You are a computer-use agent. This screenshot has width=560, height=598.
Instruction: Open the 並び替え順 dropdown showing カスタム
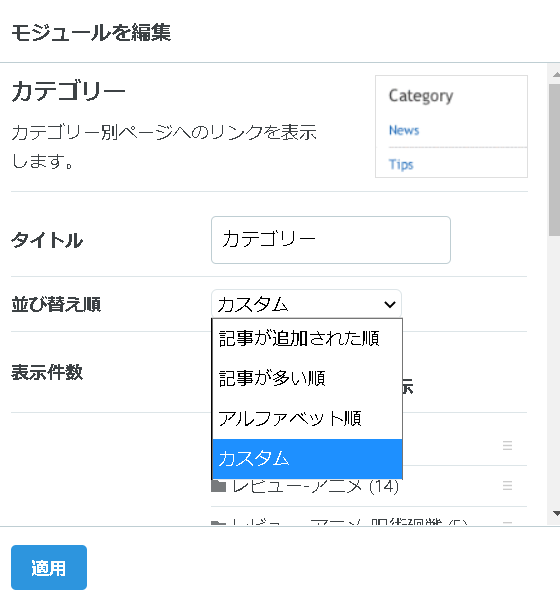[x=306, y=304]
